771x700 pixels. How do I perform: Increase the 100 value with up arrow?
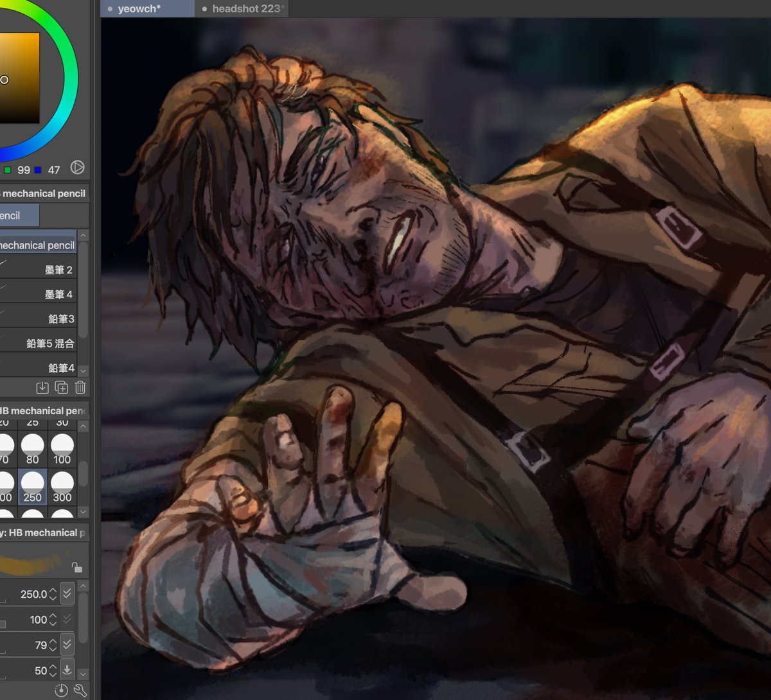53,616
